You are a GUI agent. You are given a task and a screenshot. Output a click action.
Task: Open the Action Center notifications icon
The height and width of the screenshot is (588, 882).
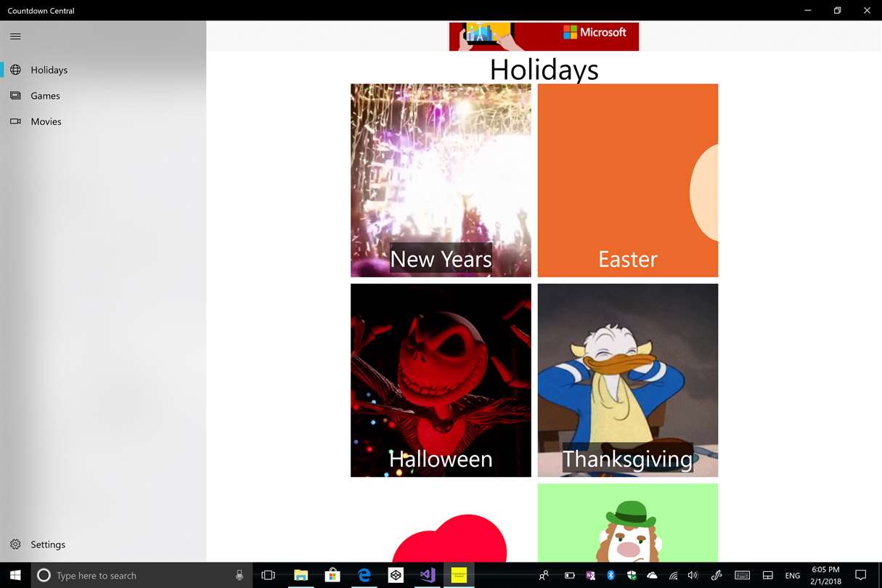[x=861, y=575]
